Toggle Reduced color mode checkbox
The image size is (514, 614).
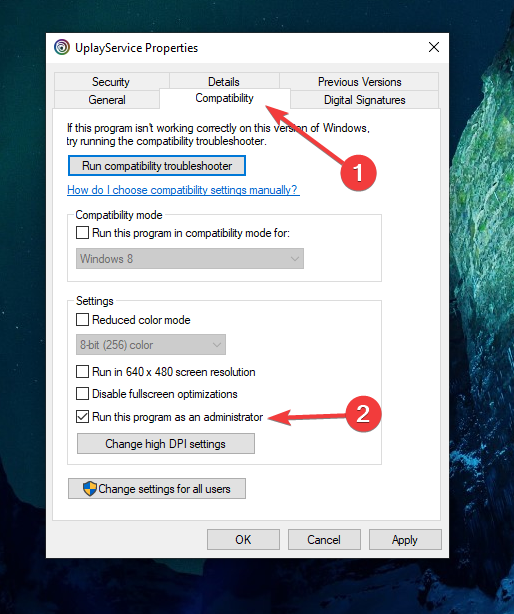point(82,320)
